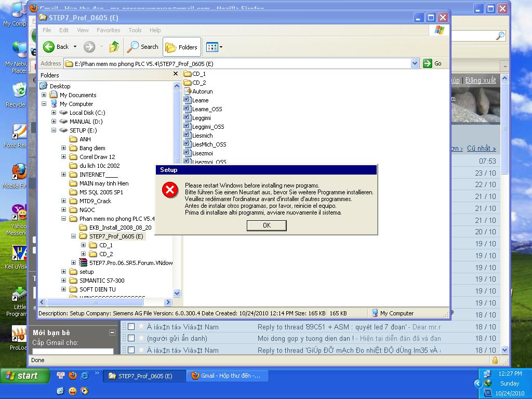Open CD_2 folder icon in file list
The width and height of the screenshot is (532, 399).
point(187,83)
